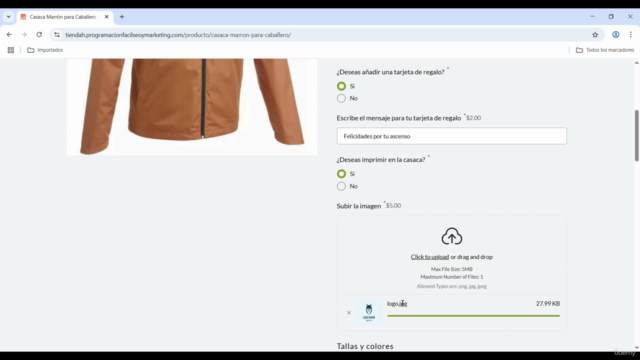This screenshot has width=640, height=360.
Task: Select No for printing on jacket
Action: [341, 186]
